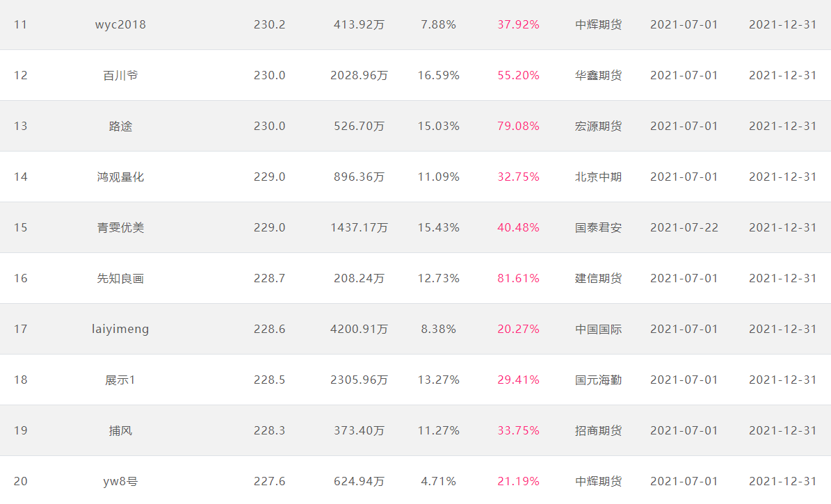The image size is (831, 504).
Task: Open the 捕风 account entry
Action: coord(120,430)
